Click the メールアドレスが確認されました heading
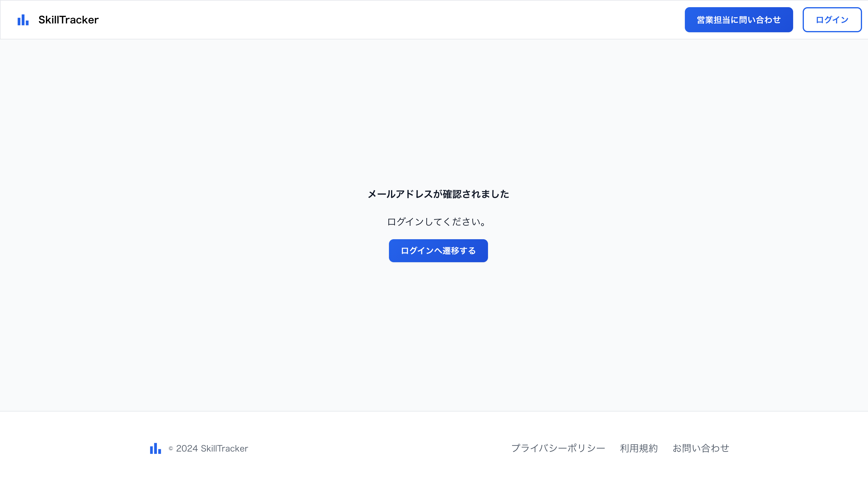The image size is (868, 485). pos(438,194)
